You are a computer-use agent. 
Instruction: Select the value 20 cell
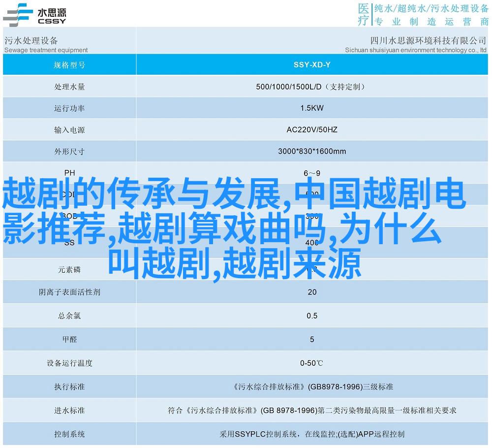click(312, 292)
